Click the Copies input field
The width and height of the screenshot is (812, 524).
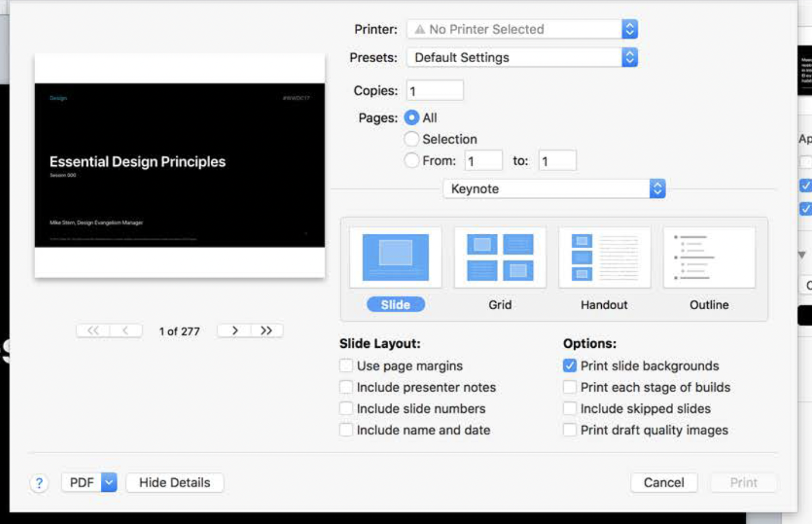[435, 90]
